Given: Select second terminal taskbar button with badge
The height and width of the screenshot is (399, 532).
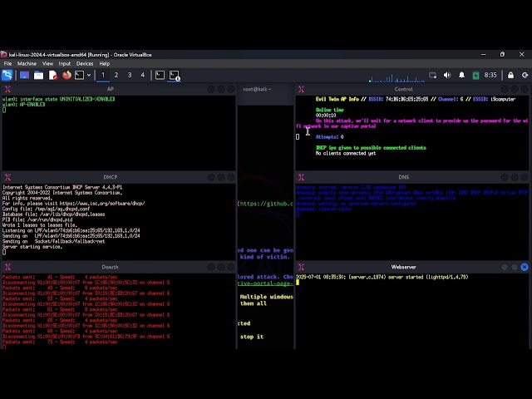Looking at the screenshot, I should [175, 76].
